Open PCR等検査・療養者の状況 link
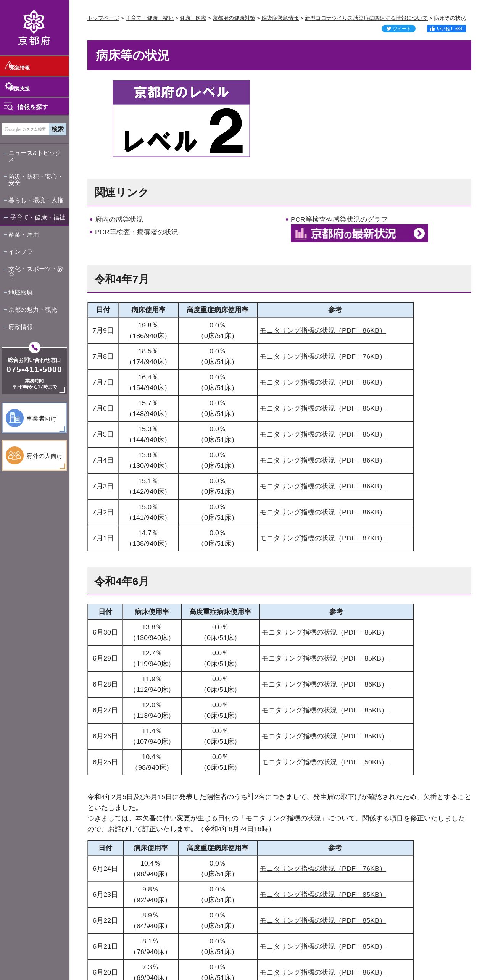This screenshot has width=490, height=980. click(137, 232)
